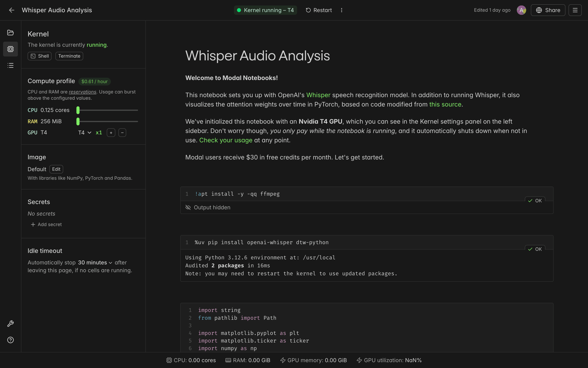
Task: Click the RAM icon in status bar
Action: tap(228, 360)
